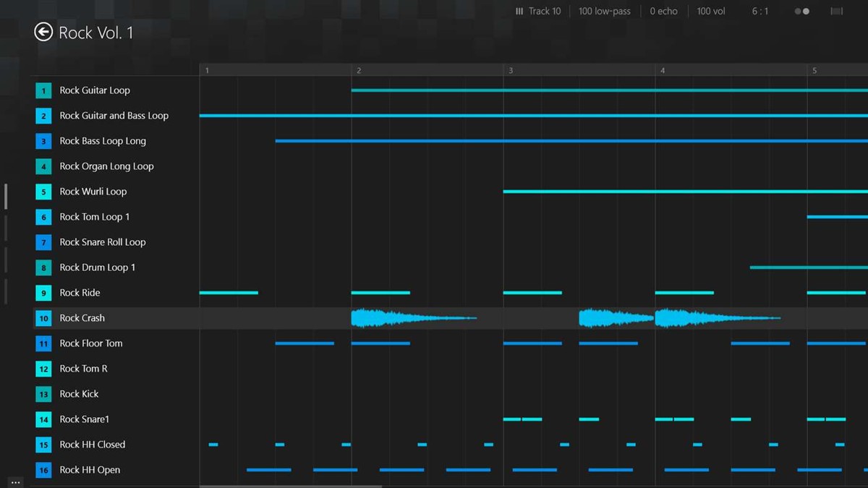Click the rectangle icon at top-right corner
This screenshot has height=488, width=868.
[837, 12]
